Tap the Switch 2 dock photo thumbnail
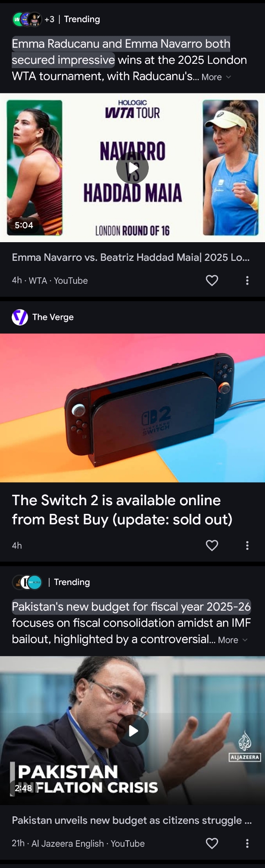The width and height of the screenshot is (265, 868). [x=132, y=408]
